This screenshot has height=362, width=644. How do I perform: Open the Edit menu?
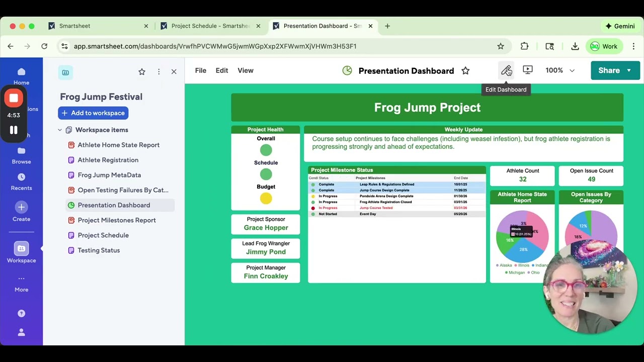tap(222, 70)
